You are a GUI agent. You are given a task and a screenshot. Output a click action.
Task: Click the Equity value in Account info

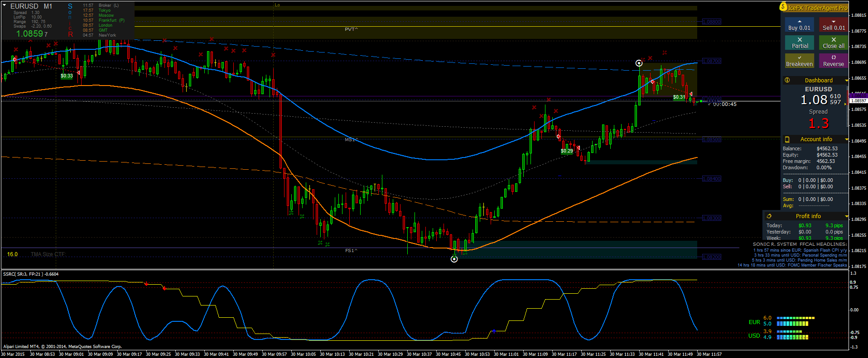click(827, 155)
